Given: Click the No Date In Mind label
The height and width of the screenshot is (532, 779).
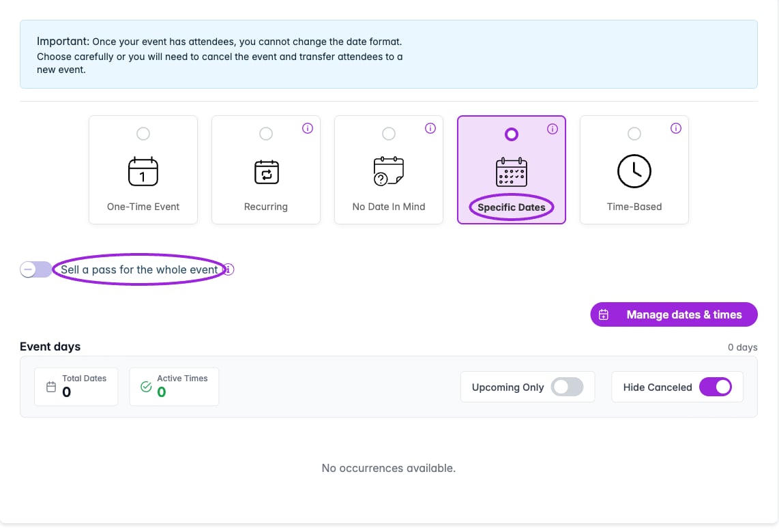Looking at the screenshot, I should [389, 207].
